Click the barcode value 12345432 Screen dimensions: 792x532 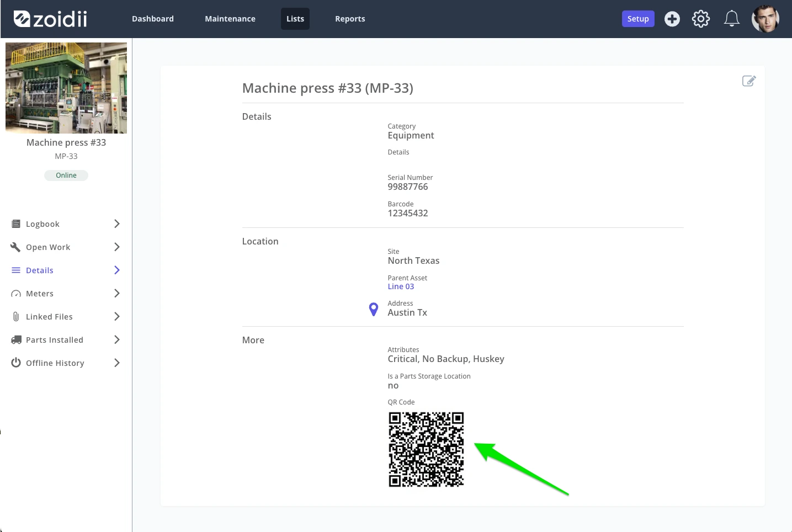coord(408,214)
